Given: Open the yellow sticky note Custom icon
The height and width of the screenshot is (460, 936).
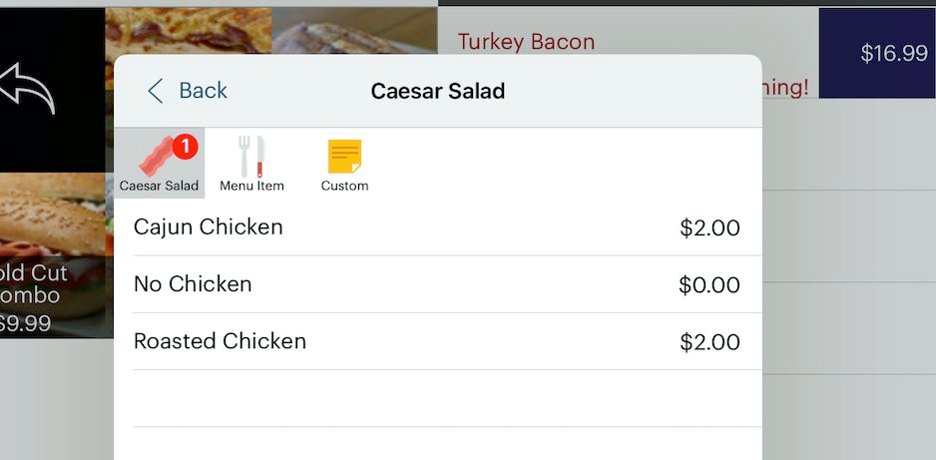Looking at the screenshot, I should tap(344, 156).
